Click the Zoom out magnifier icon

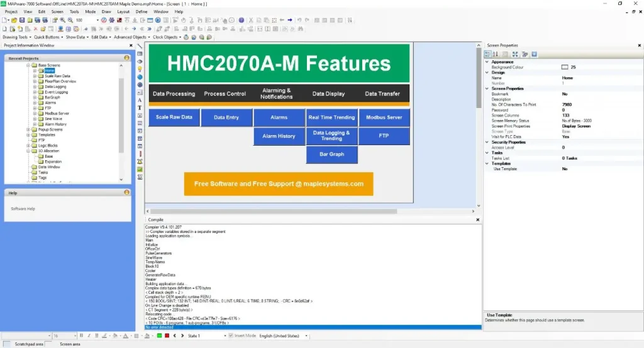(70, 20)
